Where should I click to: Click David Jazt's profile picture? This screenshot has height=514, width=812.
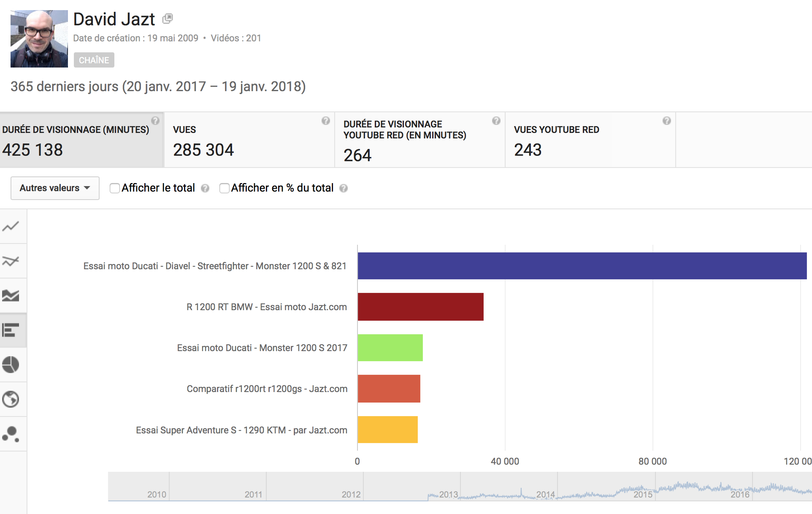click(x=39, y=38)
